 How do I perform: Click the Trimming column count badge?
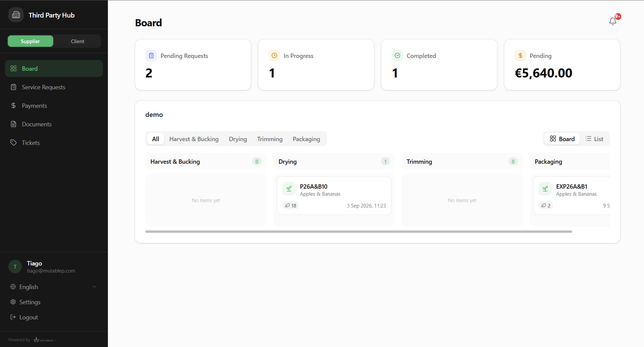pyautogui.click(x=513, y=161)
